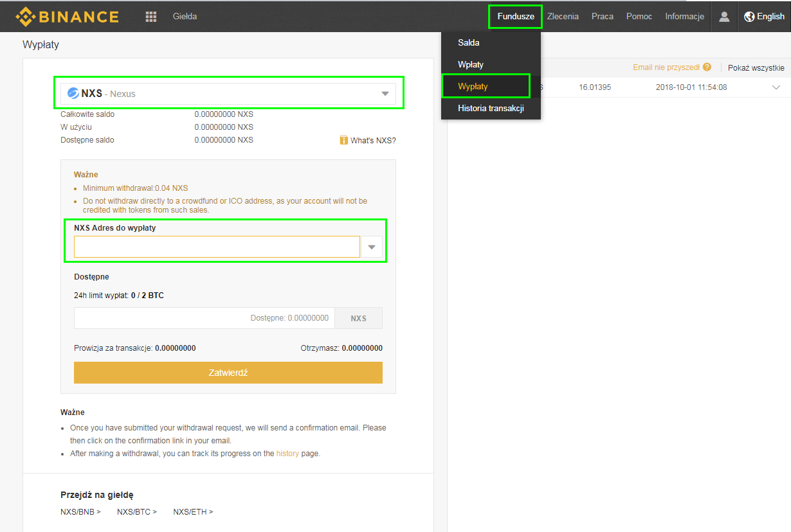Click the 16.01395 amount value
Viewport: 791px width, 532px height.
point(595,87)
